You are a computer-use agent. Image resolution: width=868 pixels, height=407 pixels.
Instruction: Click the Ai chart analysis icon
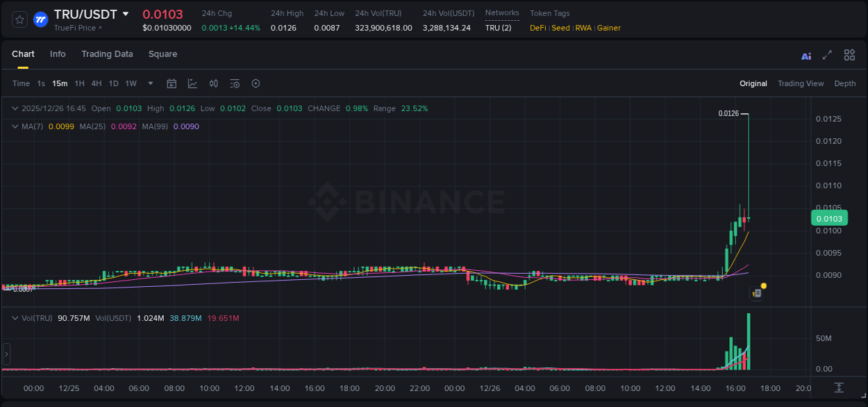(806, 55)
